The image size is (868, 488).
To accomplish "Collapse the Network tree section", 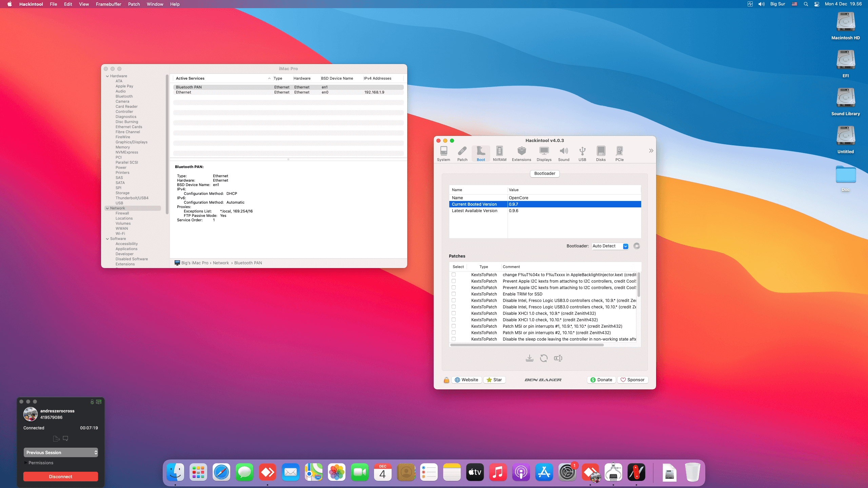I will click(107, 208).
